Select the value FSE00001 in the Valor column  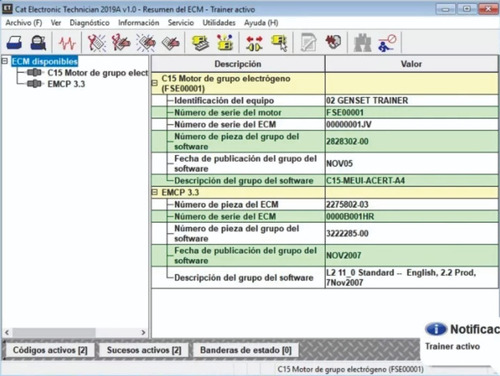(x=345, y=113)
